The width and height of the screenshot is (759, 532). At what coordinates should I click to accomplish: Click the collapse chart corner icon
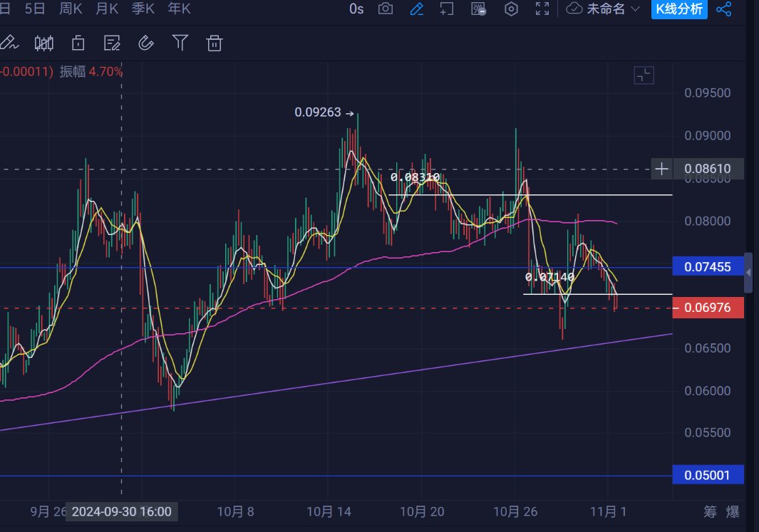pyautogui.click(x=644, y=75)
